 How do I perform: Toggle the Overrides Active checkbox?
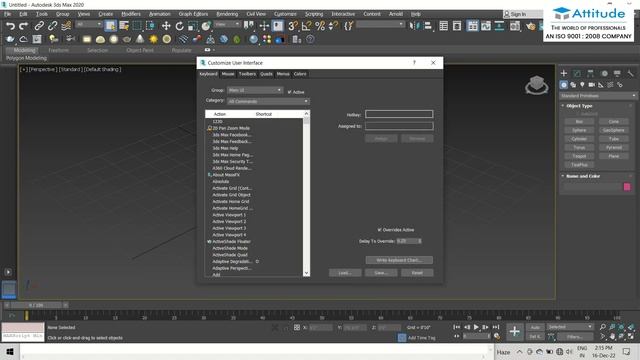[380, 230]
